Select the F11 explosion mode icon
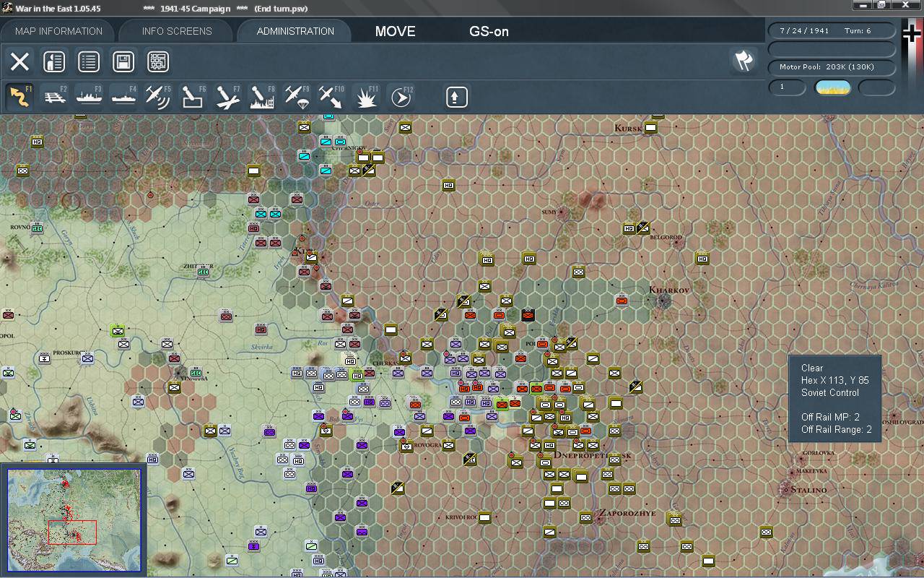This screenshot has width=924, height=578. coord(367,97)
